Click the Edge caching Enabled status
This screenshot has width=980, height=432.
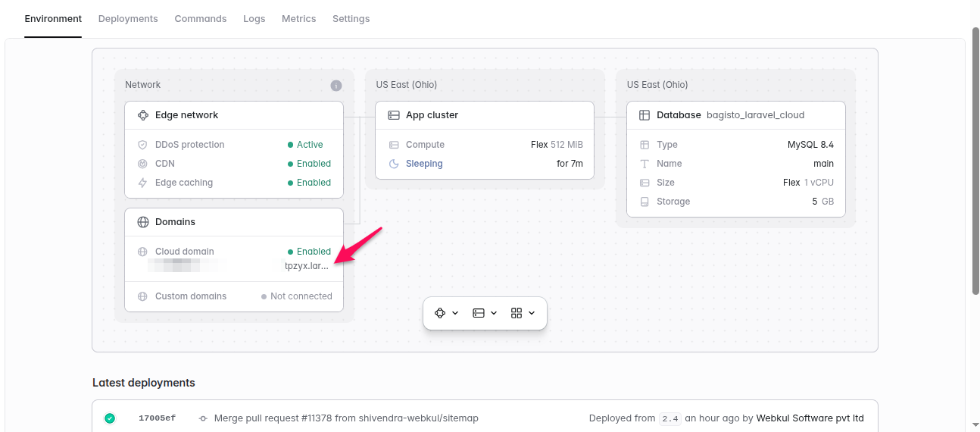click(310, 183)
